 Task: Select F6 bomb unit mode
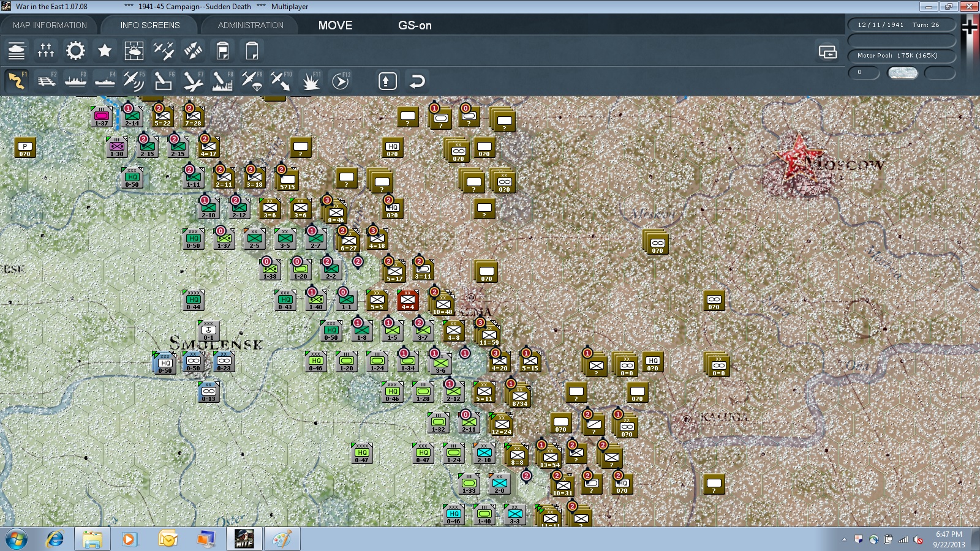(164, 81)
